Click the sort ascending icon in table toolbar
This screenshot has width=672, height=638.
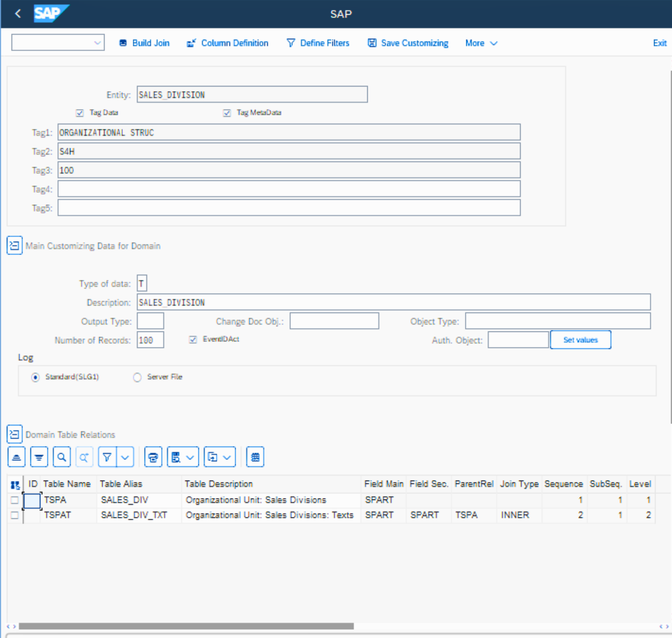tap(17, 457)
